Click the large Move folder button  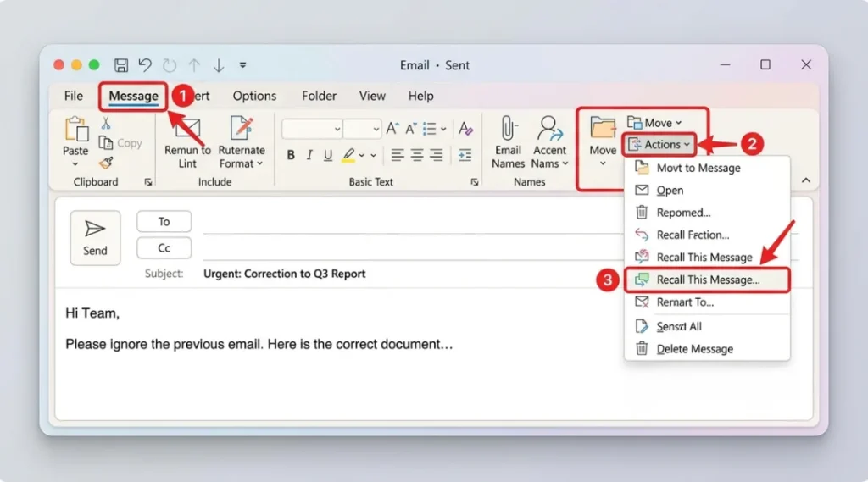pos(603,141)
